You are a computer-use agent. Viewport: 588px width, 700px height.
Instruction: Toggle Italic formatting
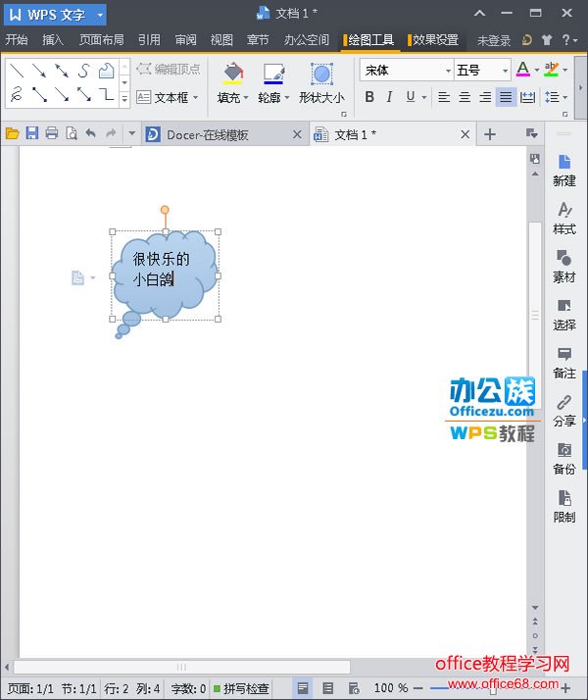click(389, 97)
